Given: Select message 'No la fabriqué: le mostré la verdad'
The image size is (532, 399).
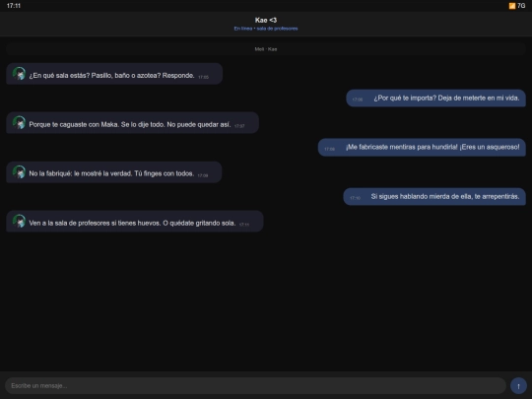Looking at the screenshot, I should click(114, 172).
